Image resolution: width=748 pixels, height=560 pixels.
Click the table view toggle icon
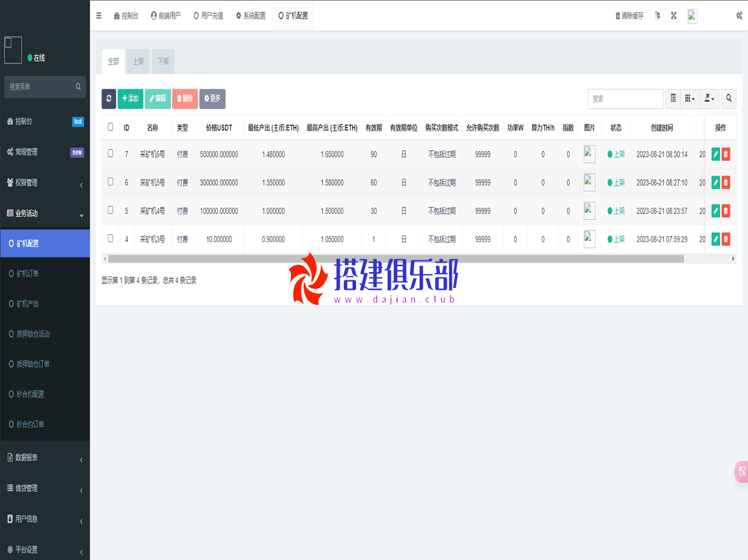point(673,99)
